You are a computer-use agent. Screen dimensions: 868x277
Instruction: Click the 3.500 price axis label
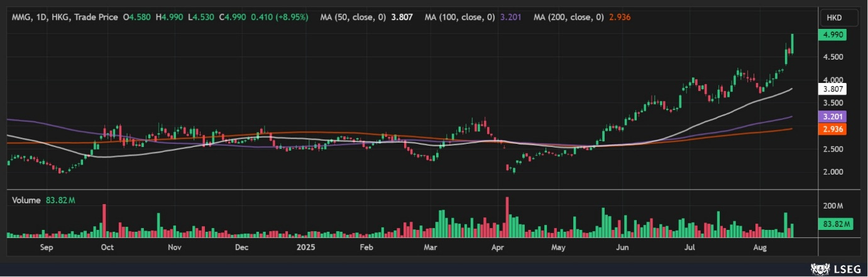(x=833, y=103)
